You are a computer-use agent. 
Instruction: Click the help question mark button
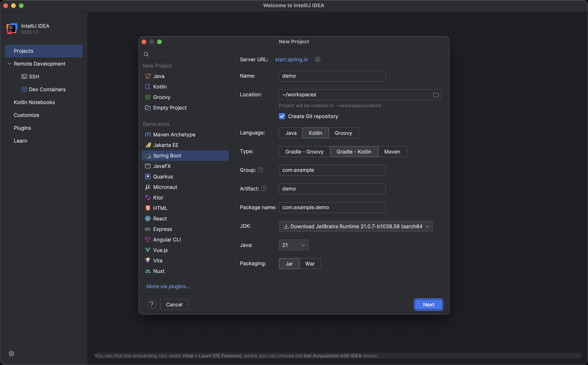tap(151, 304)
